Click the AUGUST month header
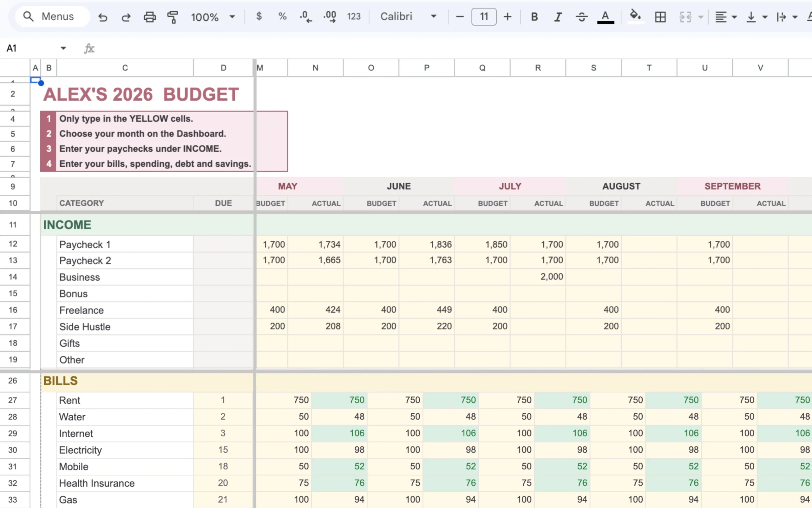The height and width of the screenshot is (508, 812). 621,186
